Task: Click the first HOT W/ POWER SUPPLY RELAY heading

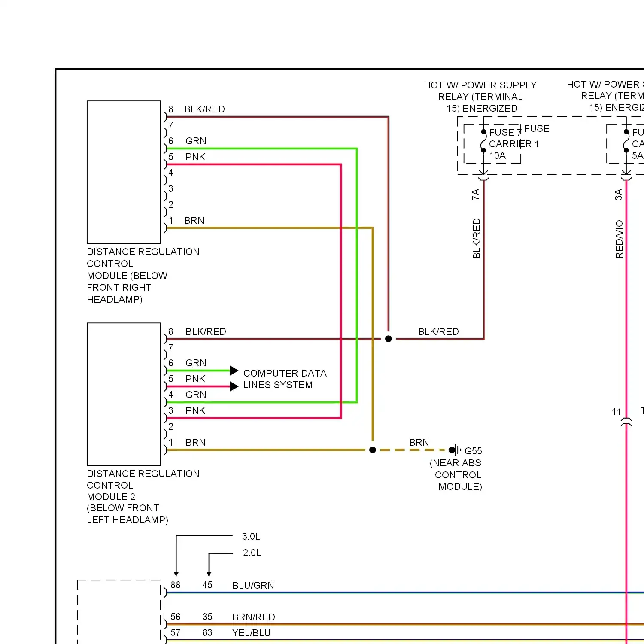Action: tap(480, 97)
